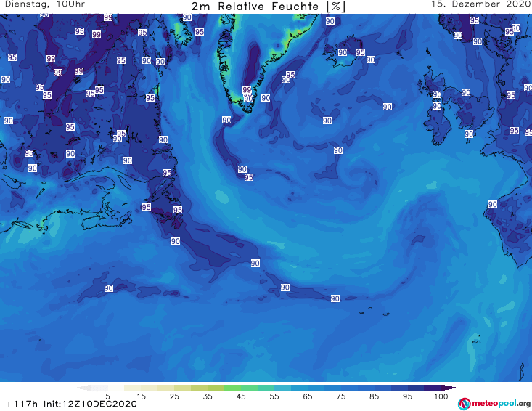Screen dimensions: 532x411
Task: Click the gray arrow tip starting the legend
Action: 83,388
